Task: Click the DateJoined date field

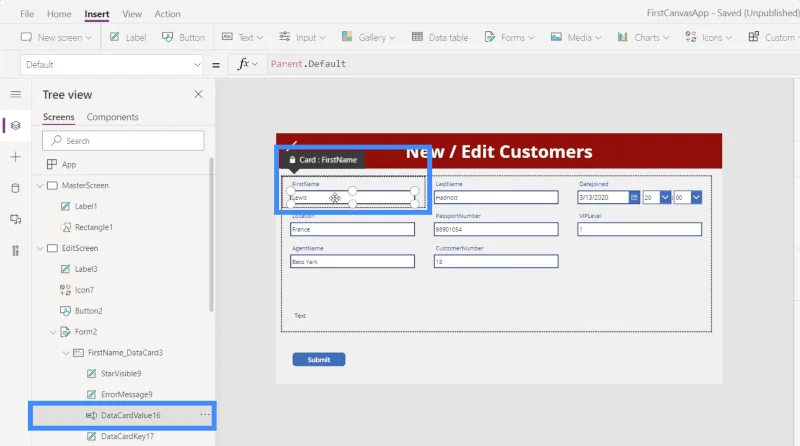Action: [x=603, y=197]
